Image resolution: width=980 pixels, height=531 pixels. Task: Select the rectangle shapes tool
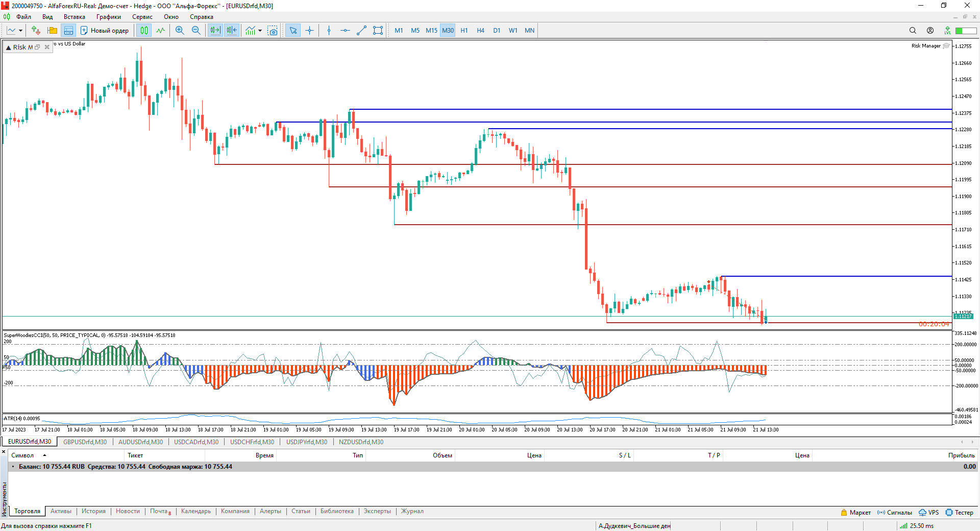pos(378,31)
